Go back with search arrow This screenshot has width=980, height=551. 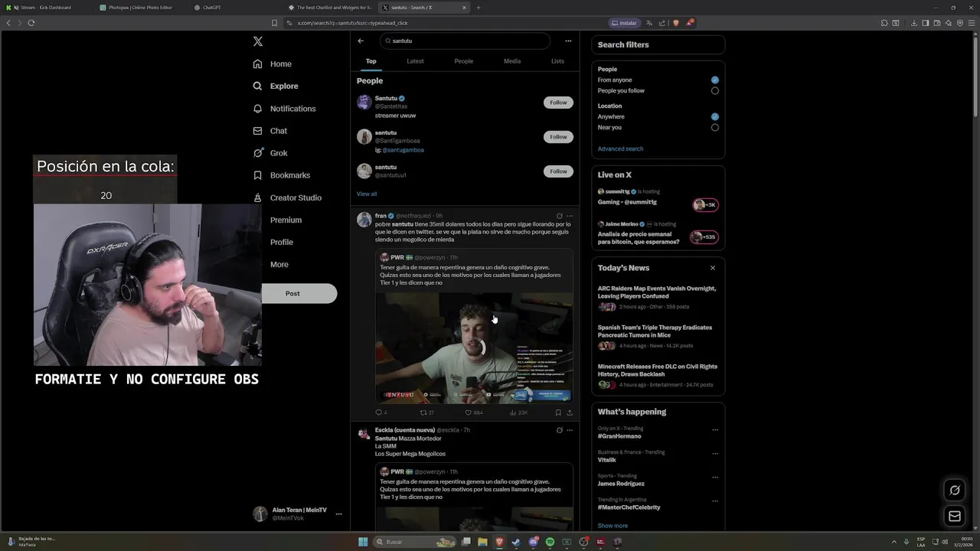361,41
